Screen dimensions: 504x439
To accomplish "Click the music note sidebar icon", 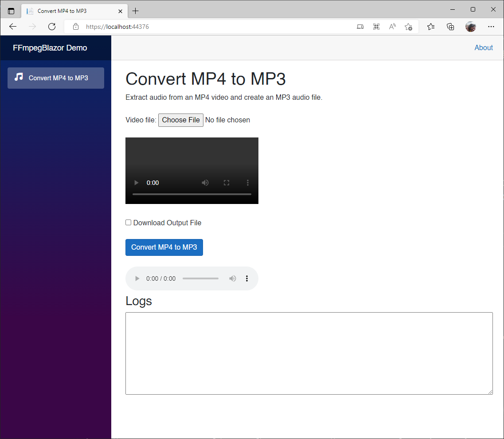I will tap(19, 77).
